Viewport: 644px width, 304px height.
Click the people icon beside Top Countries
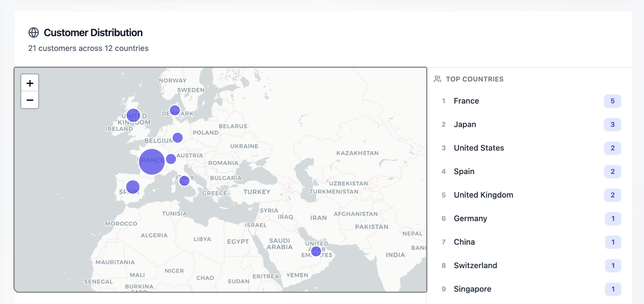[437, 79]
